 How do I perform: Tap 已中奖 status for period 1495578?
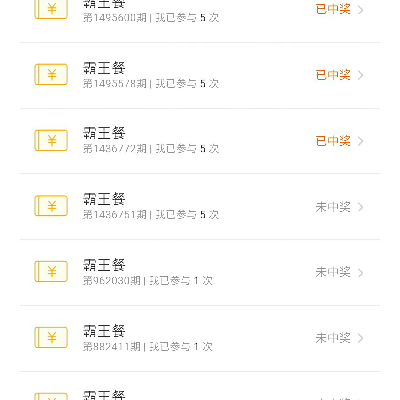pyautogui.click(x=333, y=75)
